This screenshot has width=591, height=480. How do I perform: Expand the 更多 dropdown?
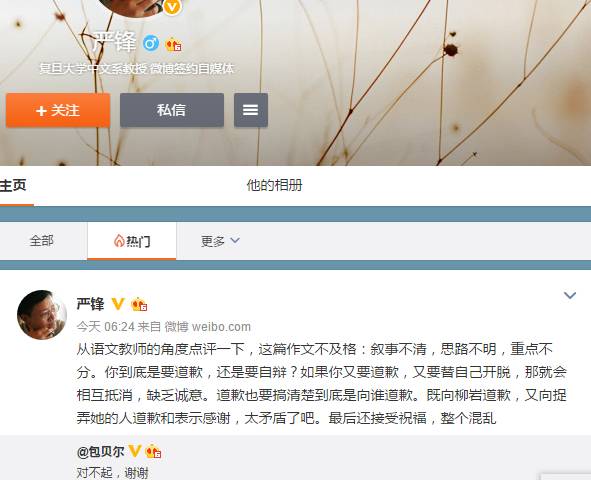click(220, 241)
